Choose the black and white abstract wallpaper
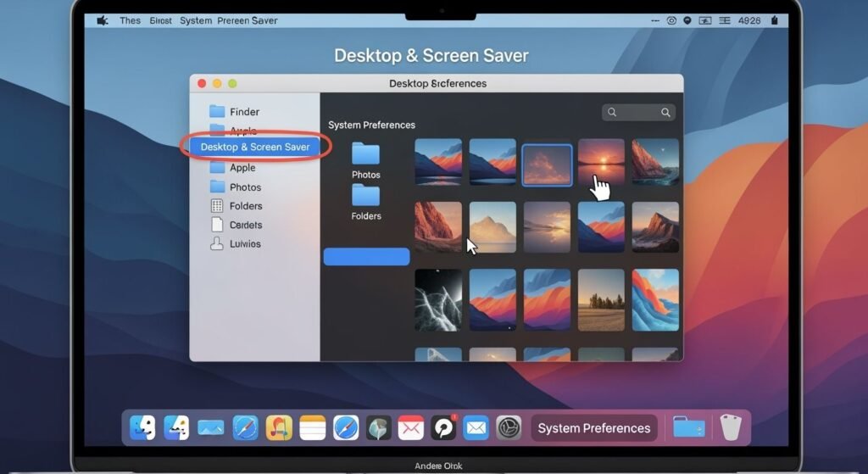This screenshot has width=868, height=474. (x=438, y=300)
